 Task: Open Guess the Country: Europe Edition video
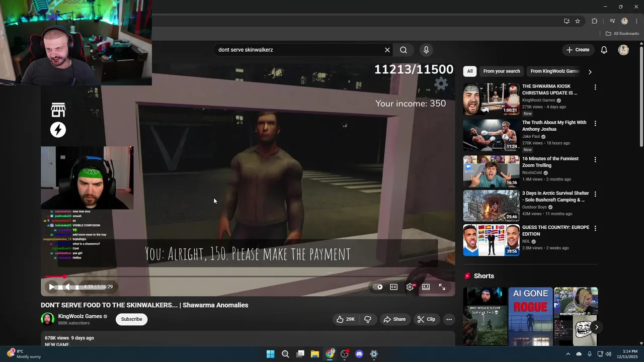tap(555, 230)
